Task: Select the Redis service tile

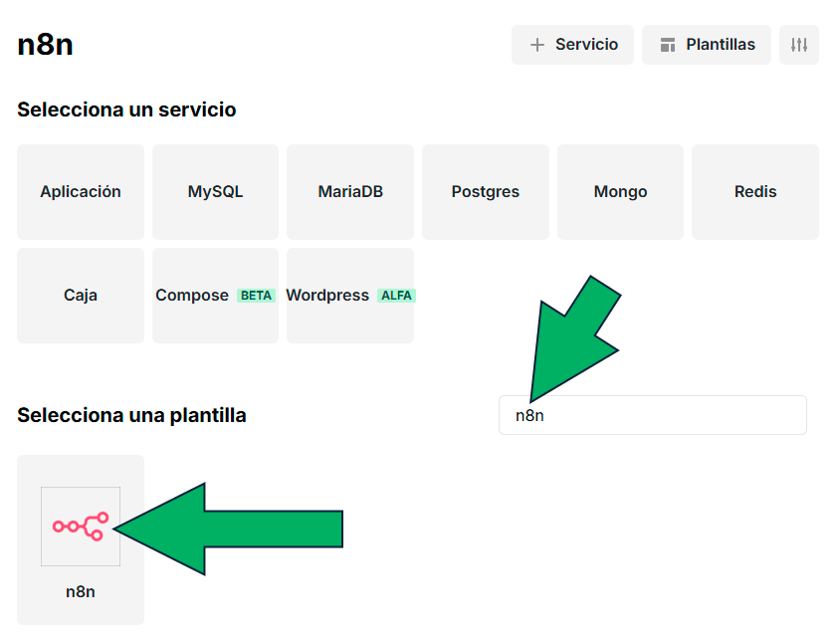Action: click(754, 192)
